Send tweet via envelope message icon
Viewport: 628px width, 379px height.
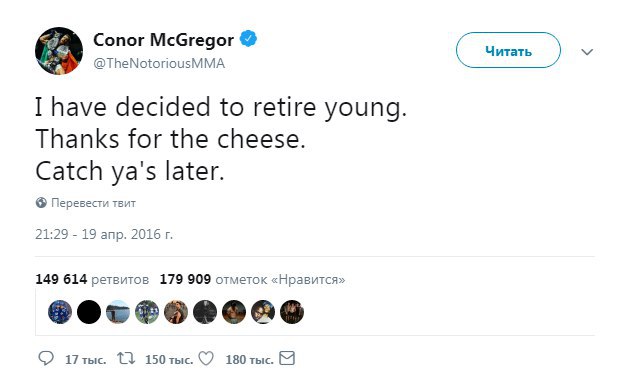[287, 358]
